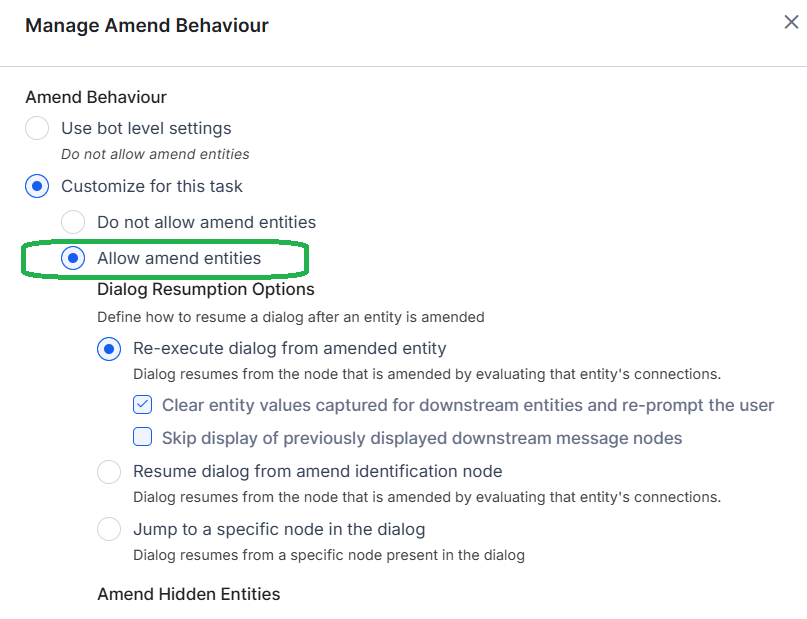Select Use bot level settings radio
The width and height of the screenshot is (807, 619).
click(x=37, y=128)
